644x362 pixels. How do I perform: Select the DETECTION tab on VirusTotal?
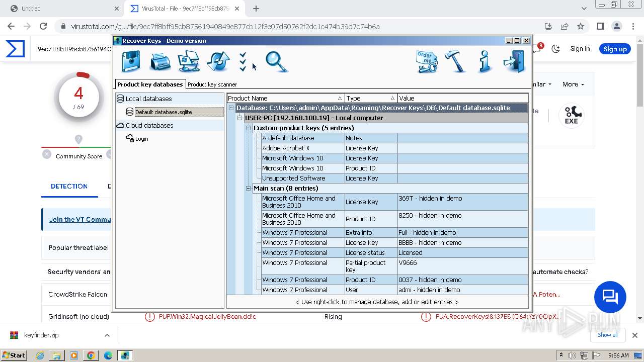click(69, 186)
